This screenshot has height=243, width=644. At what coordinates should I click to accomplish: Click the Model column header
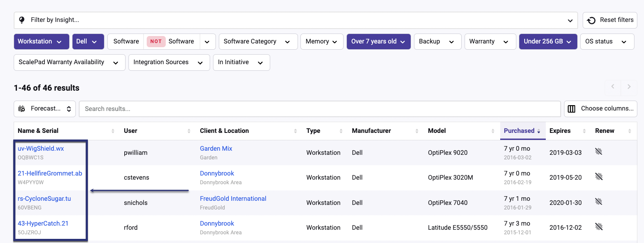[x=437, y=131]
